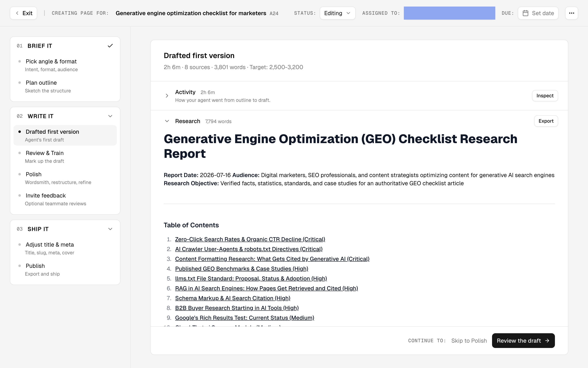Click the Ship It section title

tap(38, 229)
